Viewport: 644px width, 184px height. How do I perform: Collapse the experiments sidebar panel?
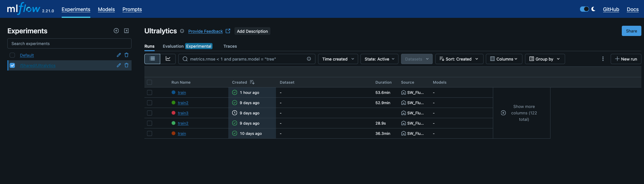pos(127,31)
